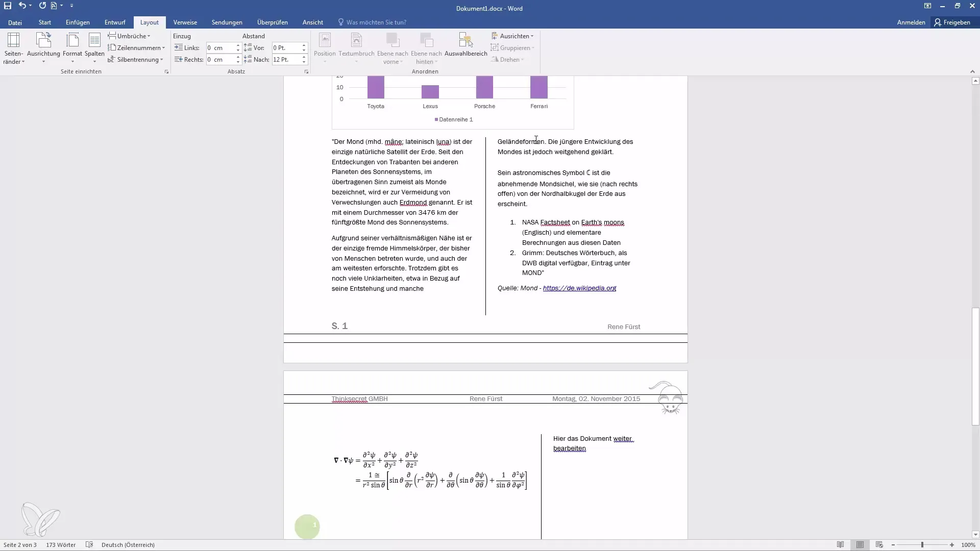Click the zoom slider handle
The image size is (980, 551).
(922, 545)
